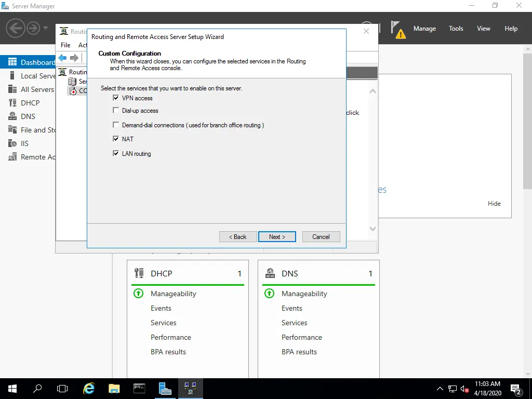Open the DHCP role tile header
The height and width of the screenshot is (399, 532).
click(188, 273)
